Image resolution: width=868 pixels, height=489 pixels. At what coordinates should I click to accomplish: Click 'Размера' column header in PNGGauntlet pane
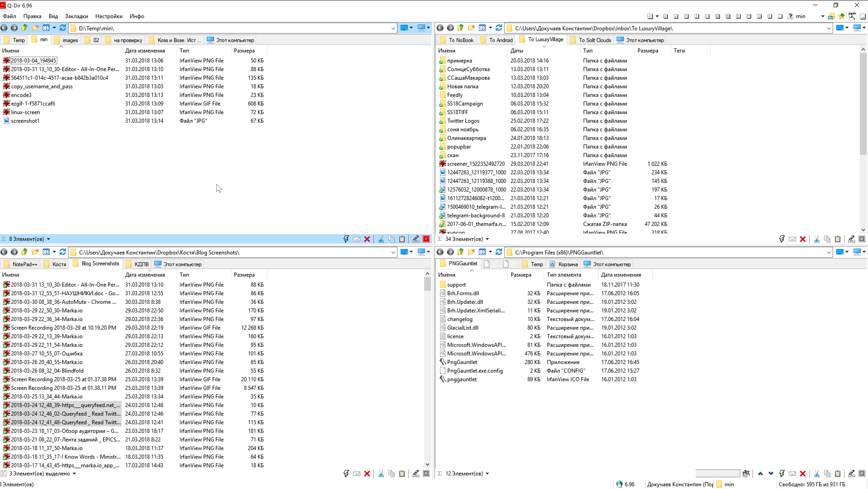521,275
